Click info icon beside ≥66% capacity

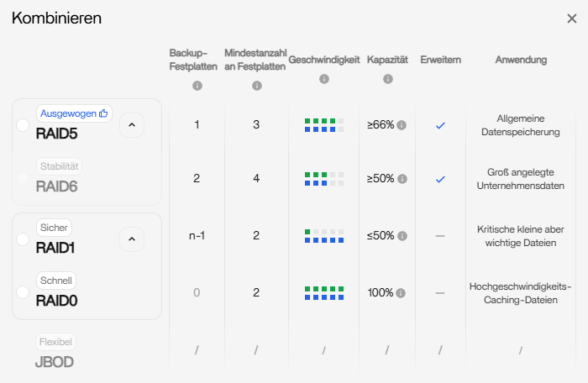[402, 125]
